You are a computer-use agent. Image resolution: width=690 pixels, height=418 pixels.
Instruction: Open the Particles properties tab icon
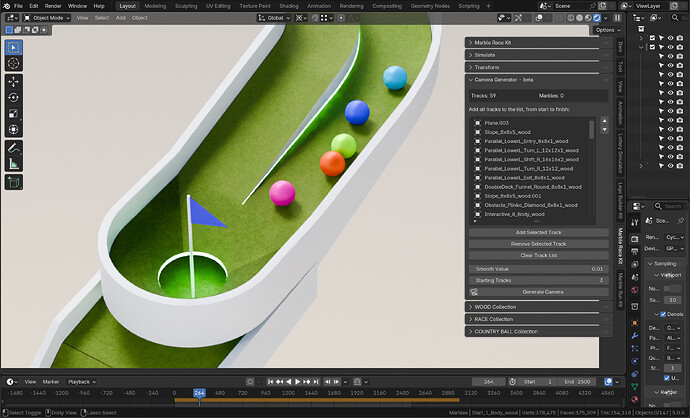(x=635, y=348)
